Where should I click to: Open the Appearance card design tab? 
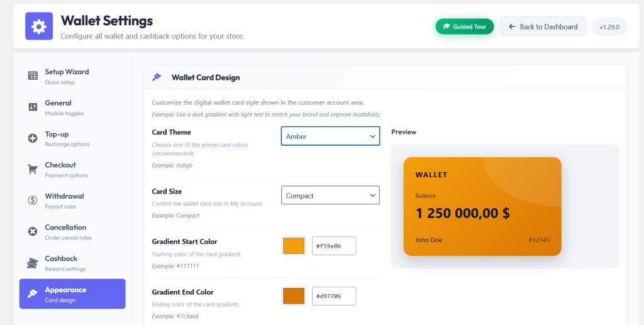72,294
